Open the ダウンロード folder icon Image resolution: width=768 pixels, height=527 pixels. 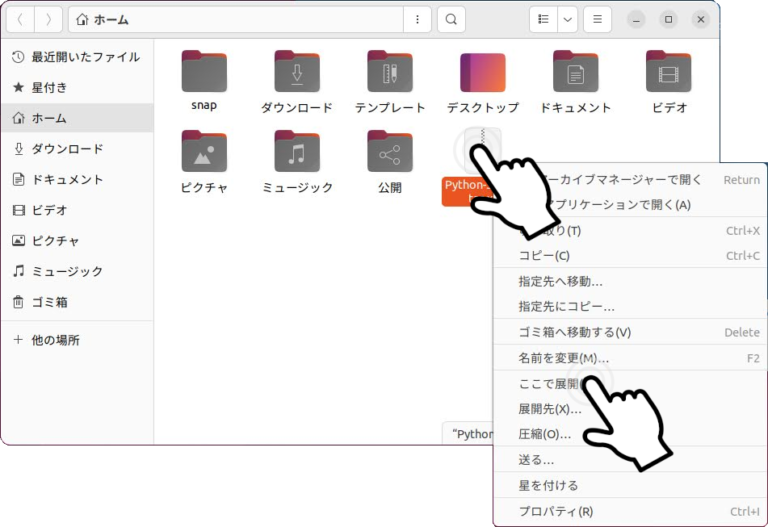pos(297,71)
